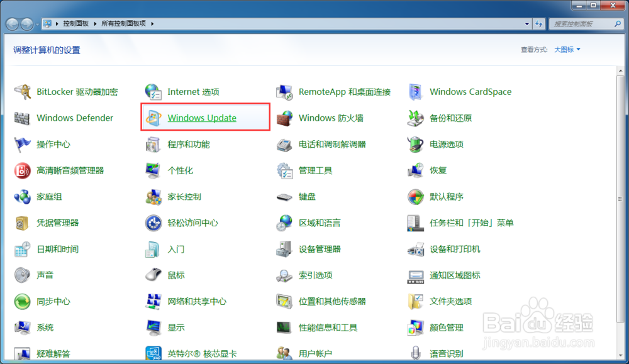
Task: Open the 家庭组 icon
Action: point(23,197)
